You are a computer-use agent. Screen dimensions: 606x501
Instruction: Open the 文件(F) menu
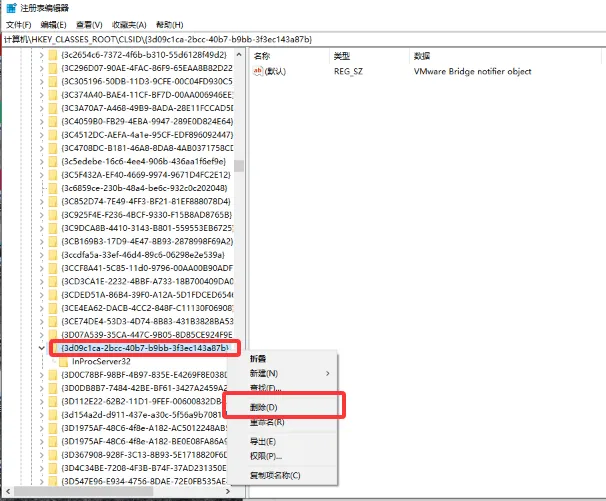click(x=20, y=25)
